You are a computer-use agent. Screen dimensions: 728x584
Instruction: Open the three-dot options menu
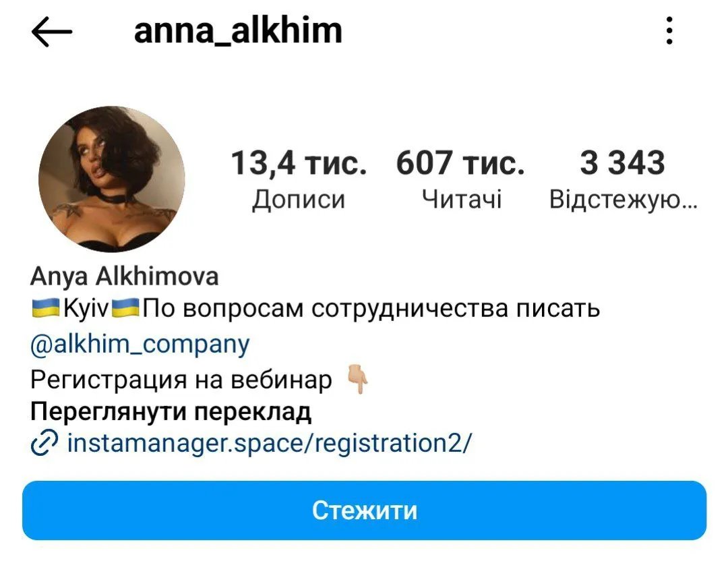(x=669, y=30)
